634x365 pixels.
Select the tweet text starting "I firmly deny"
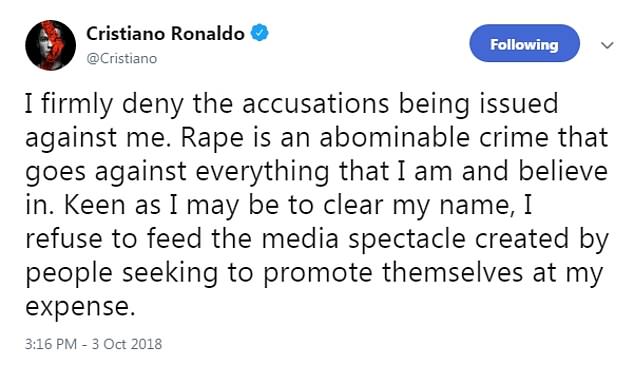317,205
